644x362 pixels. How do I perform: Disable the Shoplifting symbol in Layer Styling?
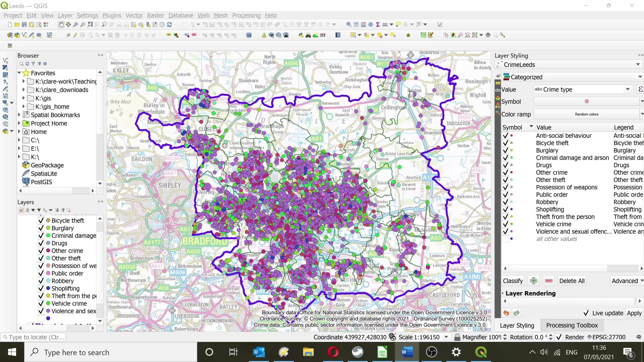pyautogui.click(x=505, y=209)
